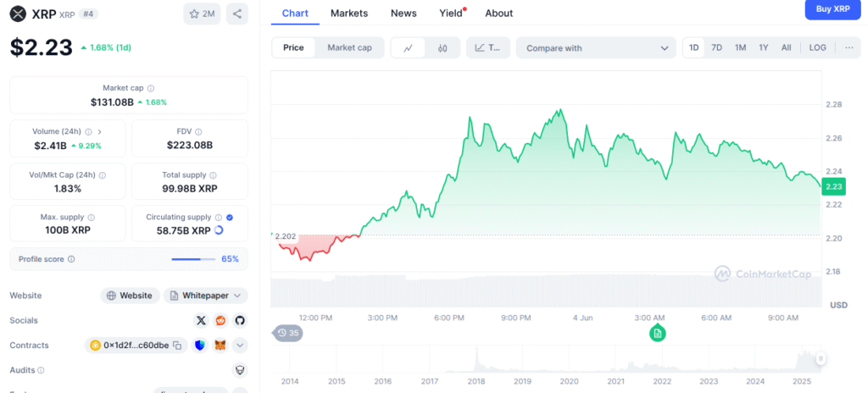The image size is (868, 393).
Task: Open the Website link button
Action: click(130, 296)
